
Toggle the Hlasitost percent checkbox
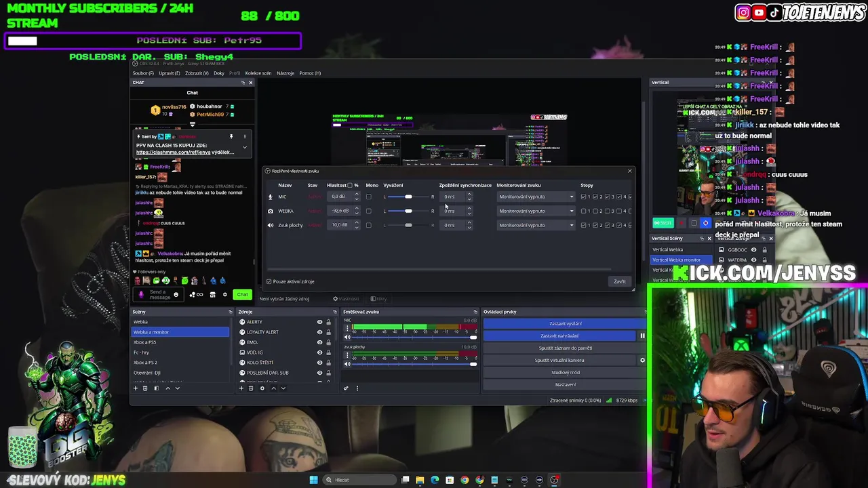coord(350,185)
